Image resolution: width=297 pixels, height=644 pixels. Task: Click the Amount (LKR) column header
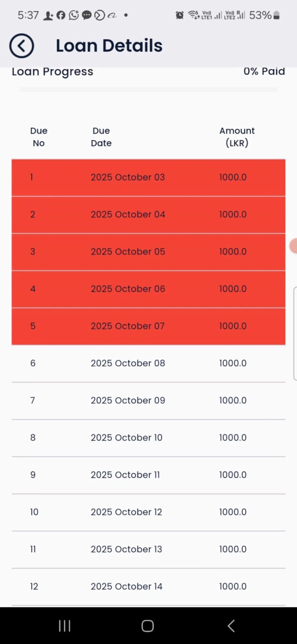[237, 137]
